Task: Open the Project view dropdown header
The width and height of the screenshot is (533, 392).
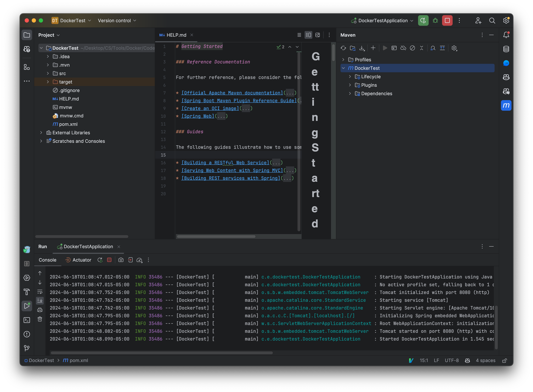Action: [49, 35]
